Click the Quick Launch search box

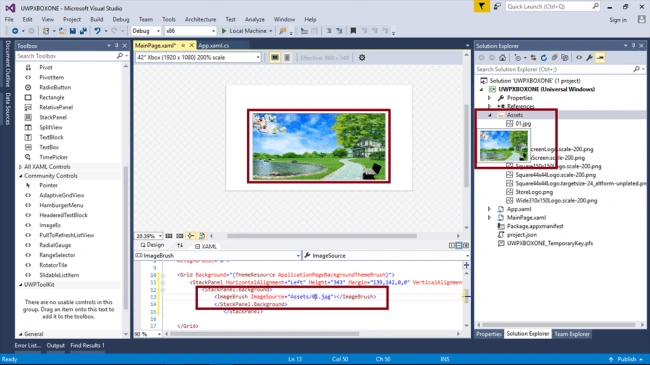coord(553,6)
